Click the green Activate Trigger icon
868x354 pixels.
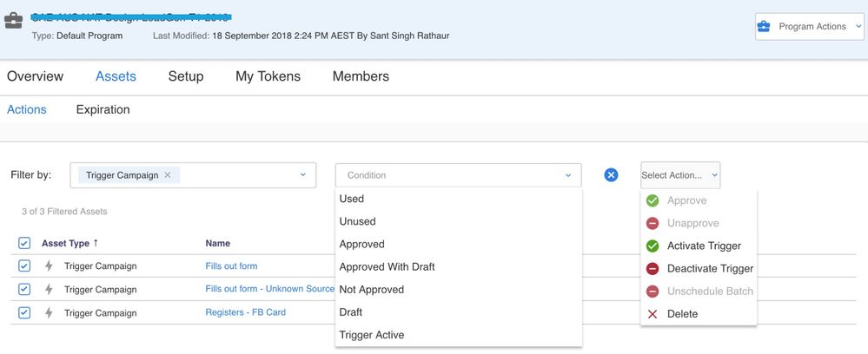coord(653,246)
